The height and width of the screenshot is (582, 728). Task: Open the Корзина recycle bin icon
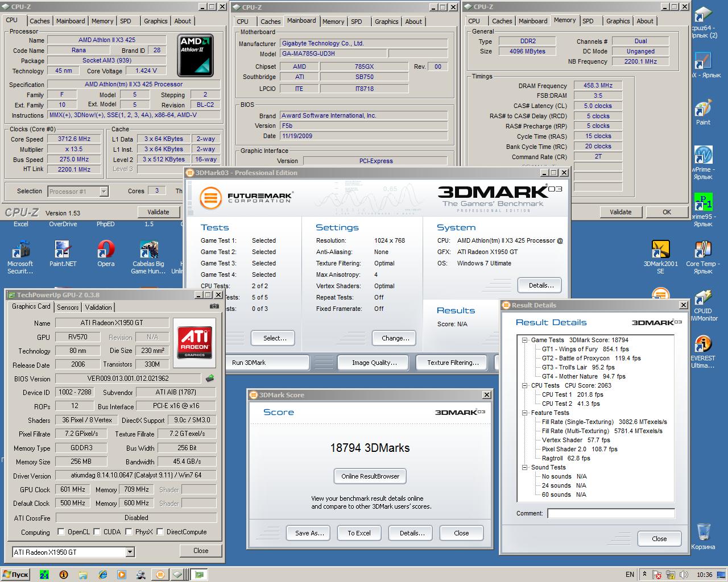(x=703, y=537)
